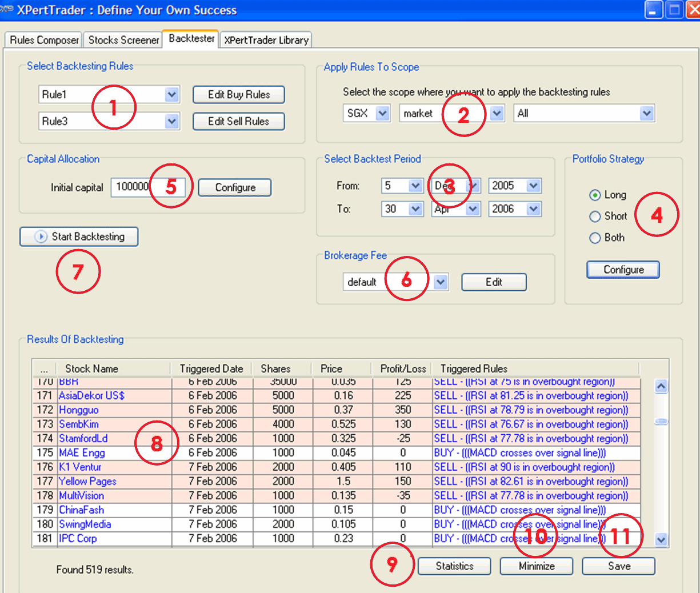This screenshot has height=593, width=700.
Task: Click the XPertTrader icon in title bar
Action: tap(7, 10)
